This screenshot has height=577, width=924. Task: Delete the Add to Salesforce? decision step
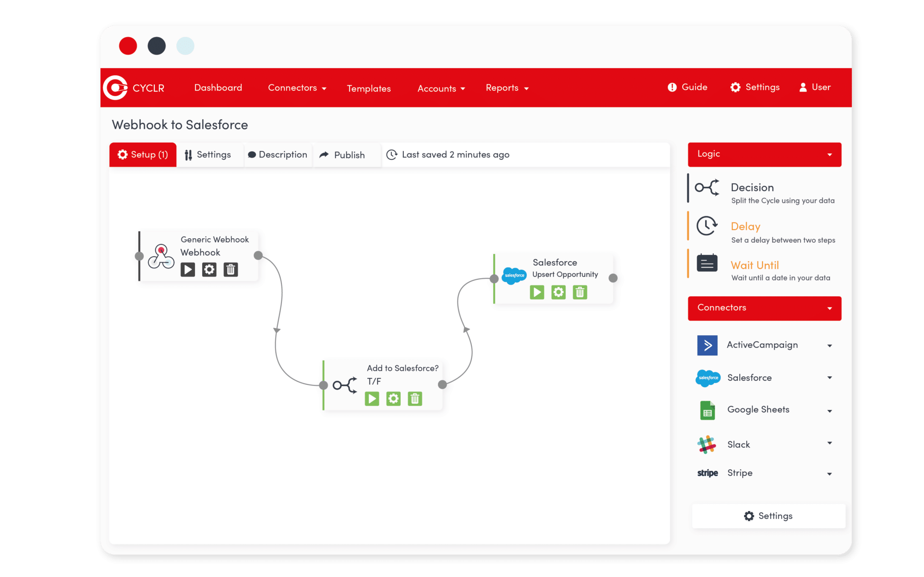(x=415, y=399)
